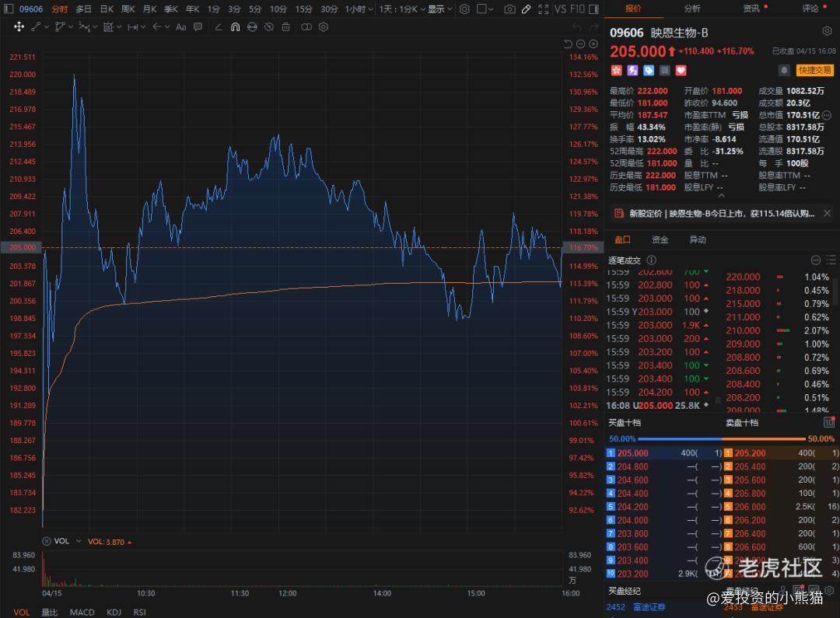840x618 pixels.
Task: Open the 显示 display dropdown
Action: coord(439,9)
